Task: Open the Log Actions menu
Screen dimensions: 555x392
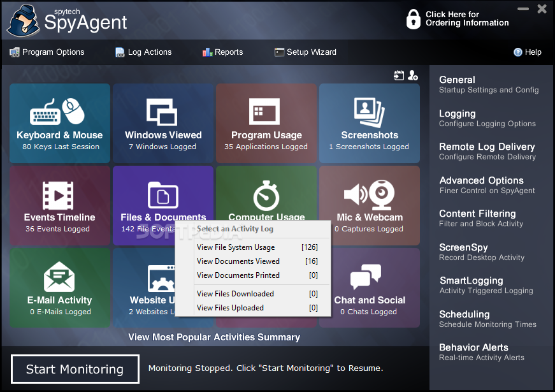Action: tap(143, 52)
